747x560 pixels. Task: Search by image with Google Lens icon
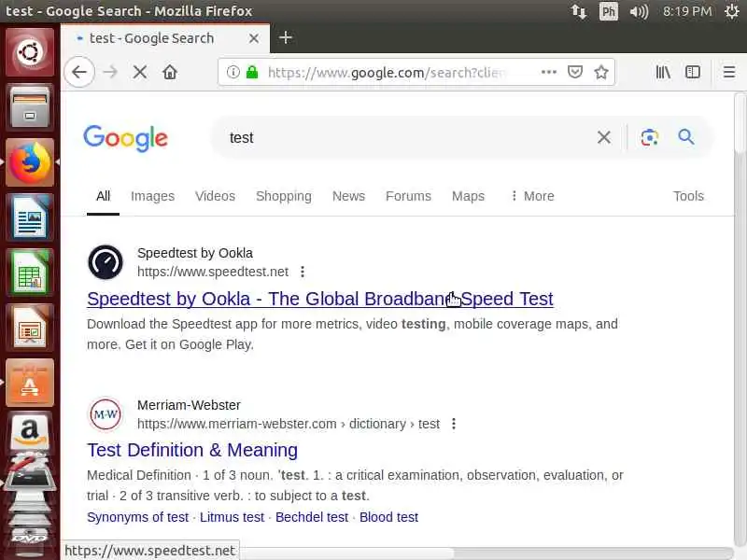[x=649, y=137]
